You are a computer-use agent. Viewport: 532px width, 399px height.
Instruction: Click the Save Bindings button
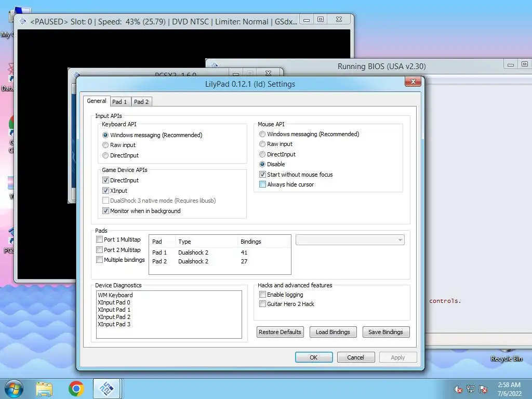click(x=386, y=332)
